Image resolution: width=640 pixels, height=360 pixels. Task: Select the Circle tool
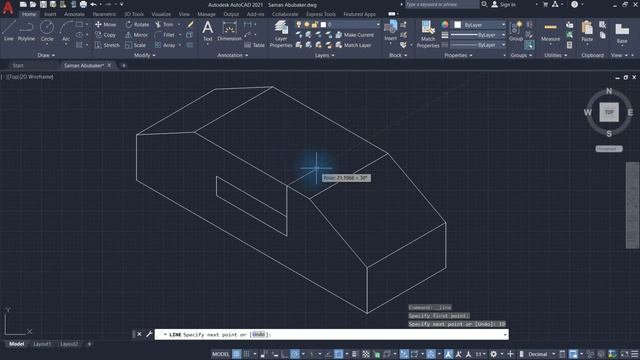47,31
